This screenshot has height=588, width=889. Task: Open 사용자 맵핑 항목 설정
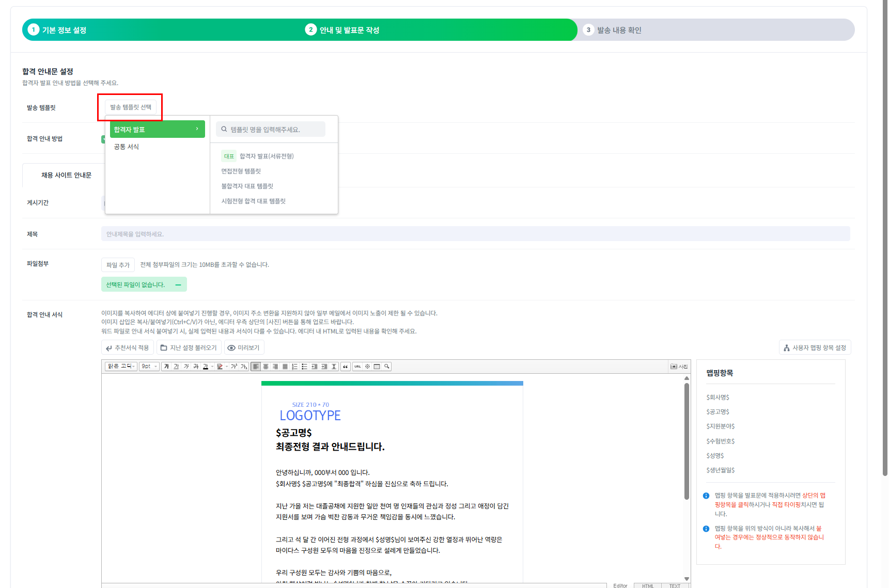coord(815,348)
